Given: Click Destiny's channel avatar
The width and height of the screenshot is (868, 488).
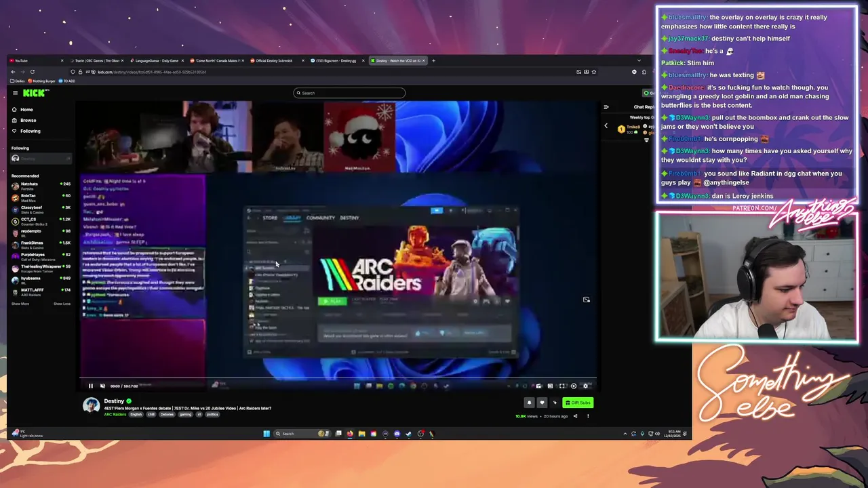Looking at the screenshot, I should coord(91,405).
